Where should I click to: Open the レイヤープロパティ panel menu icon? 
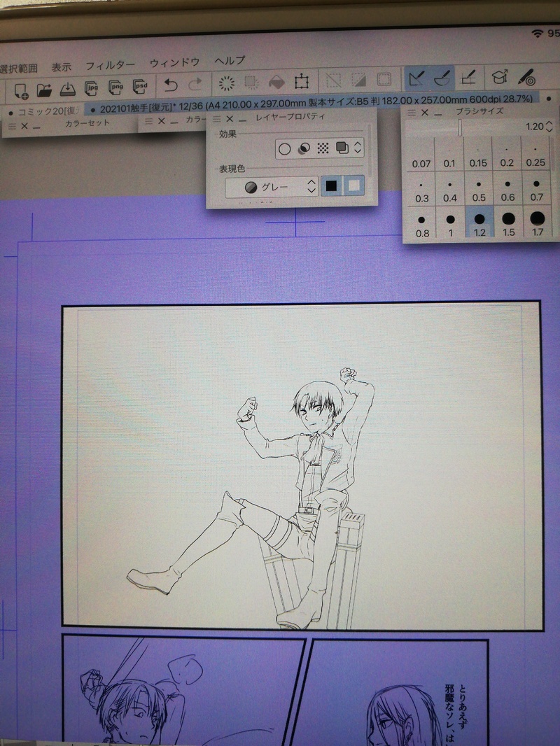coord(217,119)
